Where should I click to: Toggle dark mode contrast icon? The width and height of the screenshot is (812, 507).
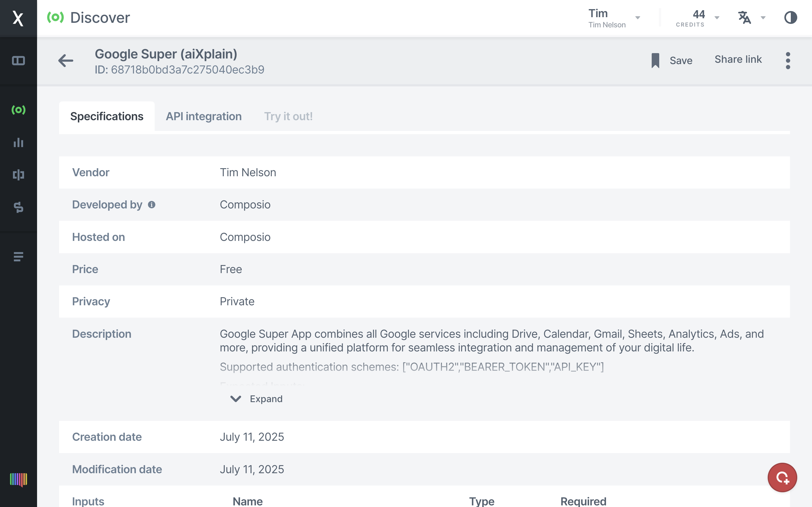click(x=790, y=17)
